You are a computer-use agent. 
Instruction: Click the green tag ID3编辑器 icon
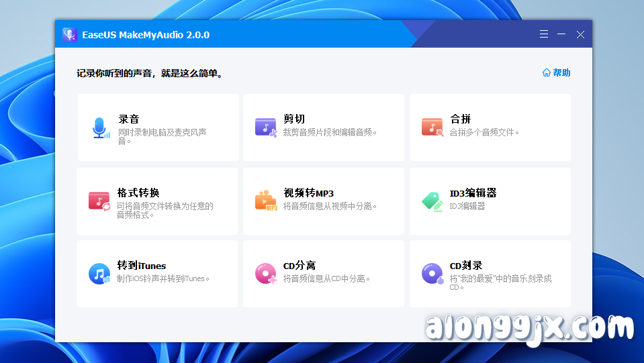(432, 201)
